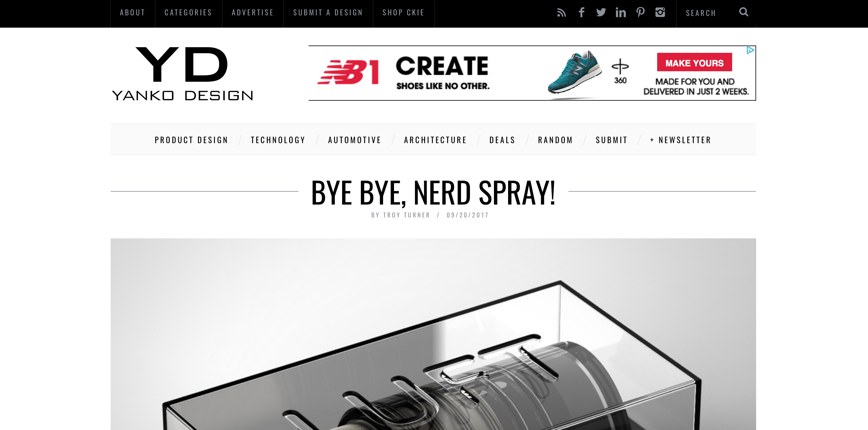Screen dimensions: 868x430
Task: Open the RSS feed icon
Action: pos(561,13)
